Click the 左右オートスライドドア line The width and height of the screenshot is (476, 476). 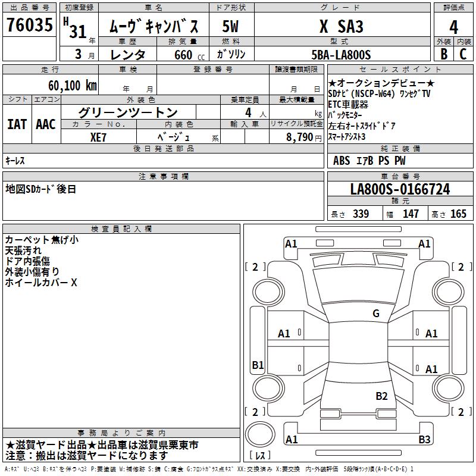[362, 126]
